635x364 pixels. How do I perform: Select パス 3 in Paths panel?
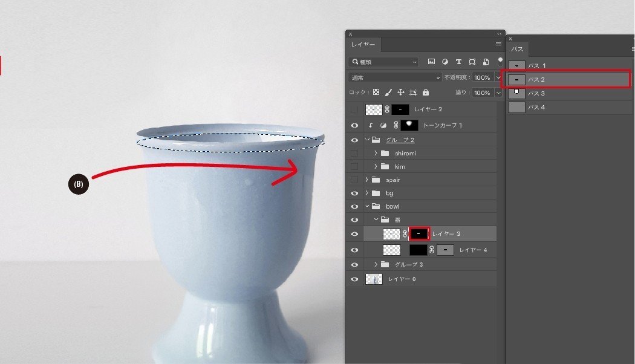[x=569, y=93]
